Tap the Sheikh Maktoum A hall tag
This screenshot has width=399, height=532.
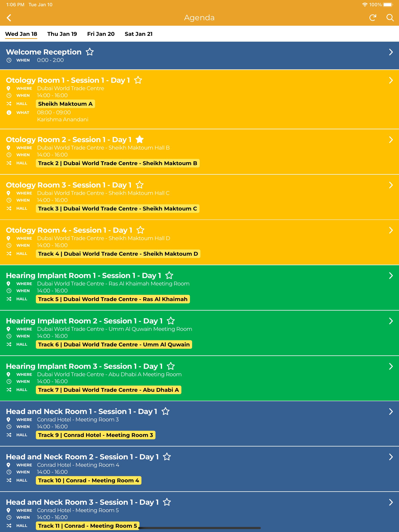pyautogui.click(x=65, y=104)
